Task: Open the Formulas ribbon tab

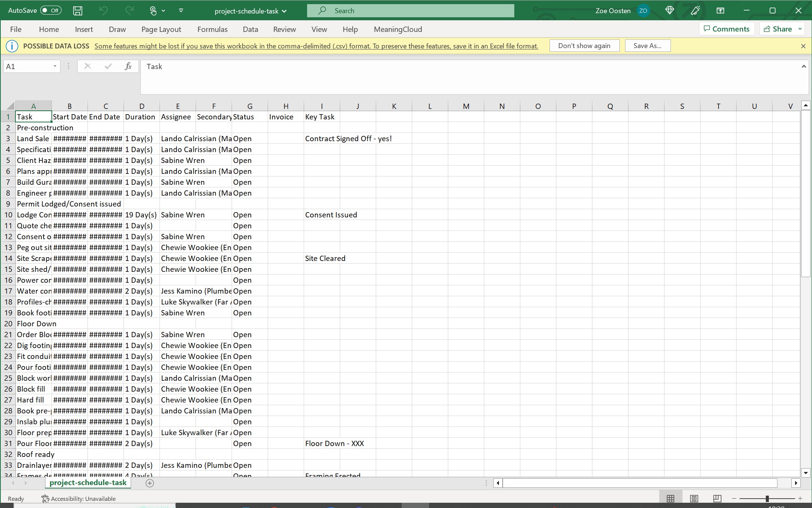Action: coord(212,29)
